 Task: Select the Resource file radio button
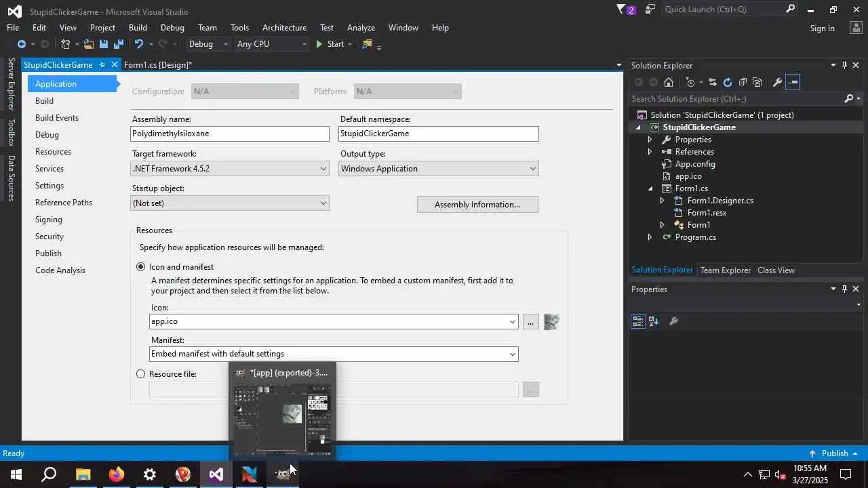[x=140, y=374]
